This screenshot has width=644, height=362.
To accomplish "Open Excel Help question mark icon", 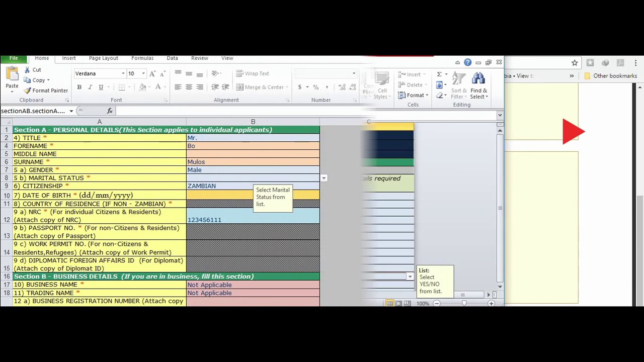I will [x=467, y=62].
